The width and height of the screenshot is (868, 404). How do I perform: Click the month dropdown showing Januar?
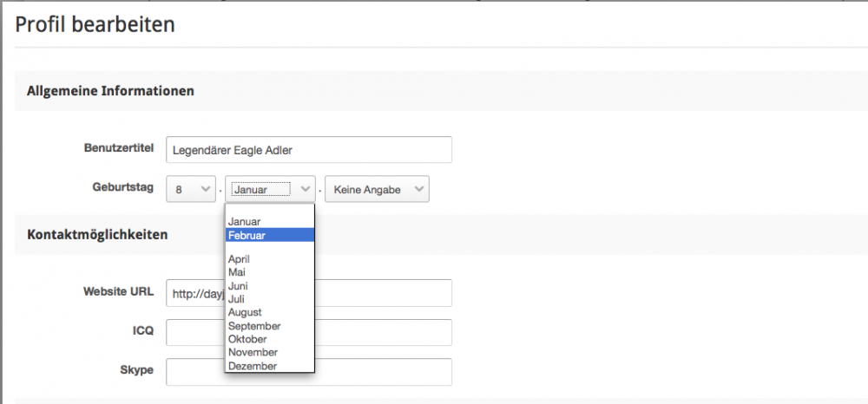click(x=269, y=189)
